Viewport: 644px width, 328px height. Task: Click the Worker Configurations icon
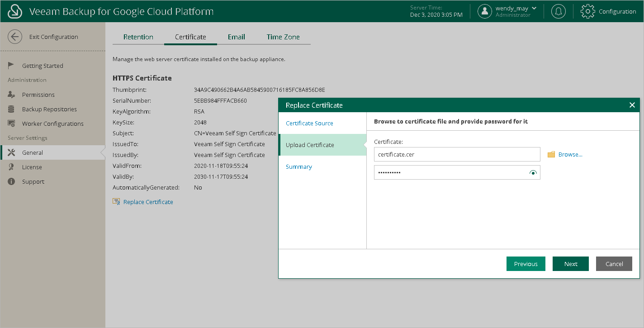point(12,124)
